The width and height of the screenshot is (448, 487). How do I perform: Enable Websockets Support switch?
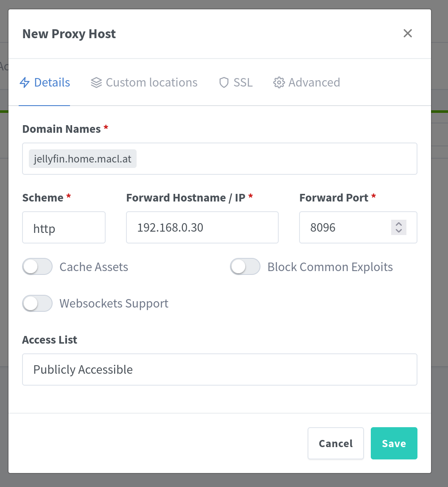point(37,303)
